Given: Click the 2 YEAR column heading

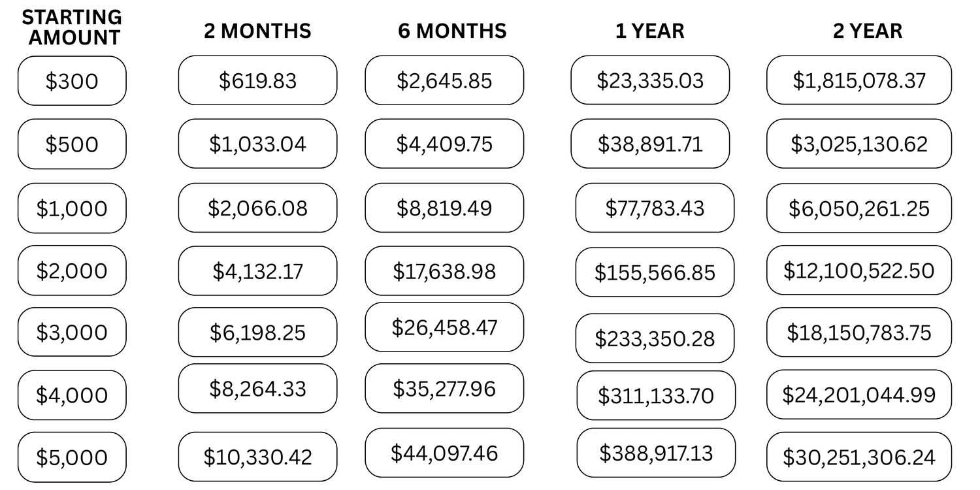Looking at the screenshot, I should pos(868,31).
